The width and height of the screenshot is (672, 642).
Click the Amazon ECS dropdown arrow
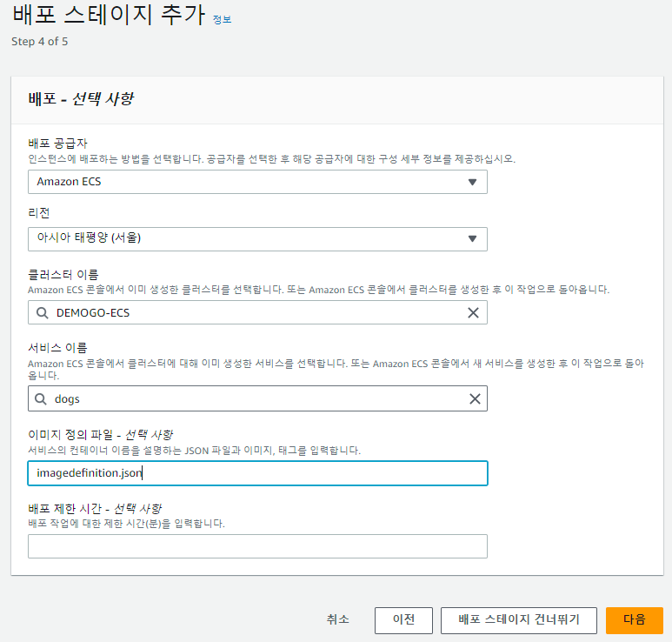[472, 182]
